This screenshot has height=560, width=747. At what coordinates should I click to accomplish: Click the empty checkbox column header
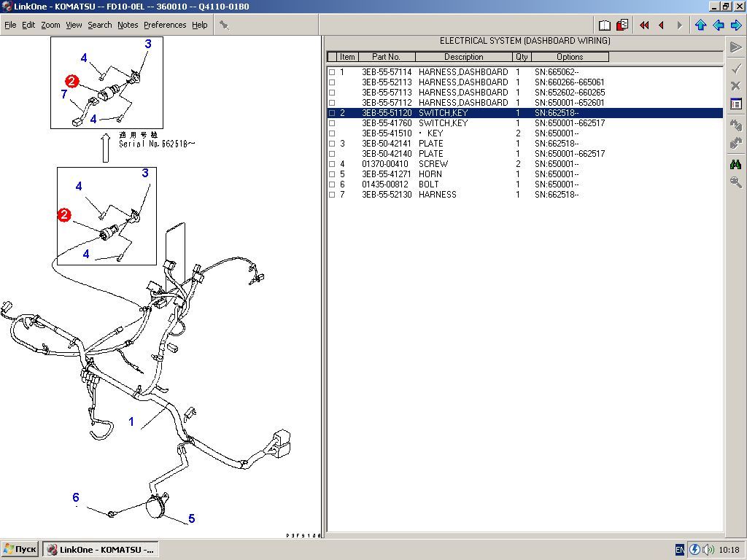[x=332, y=57]
